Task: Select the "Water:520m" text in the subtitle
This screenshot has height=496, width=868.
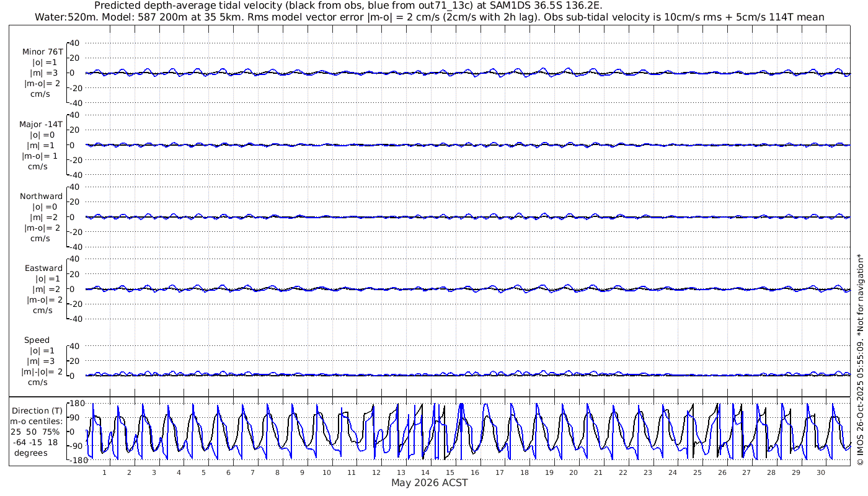Action: point(64,17)
